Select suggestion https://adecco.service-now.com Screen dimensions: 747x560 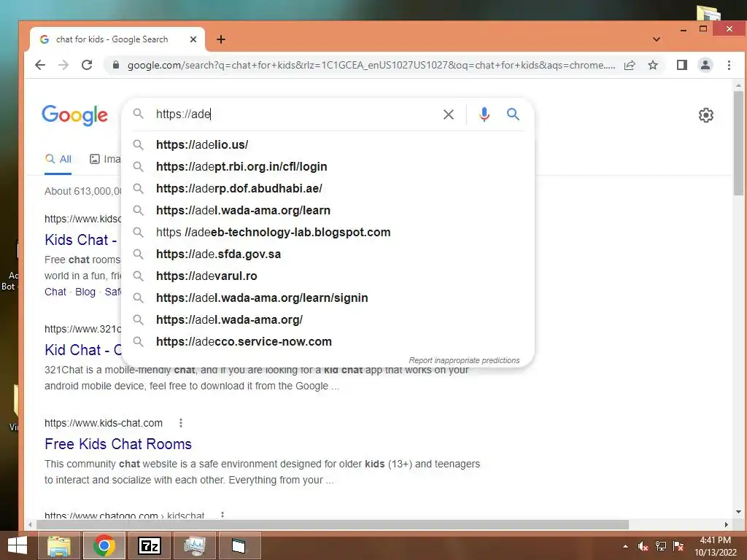[x=328, y=342]
